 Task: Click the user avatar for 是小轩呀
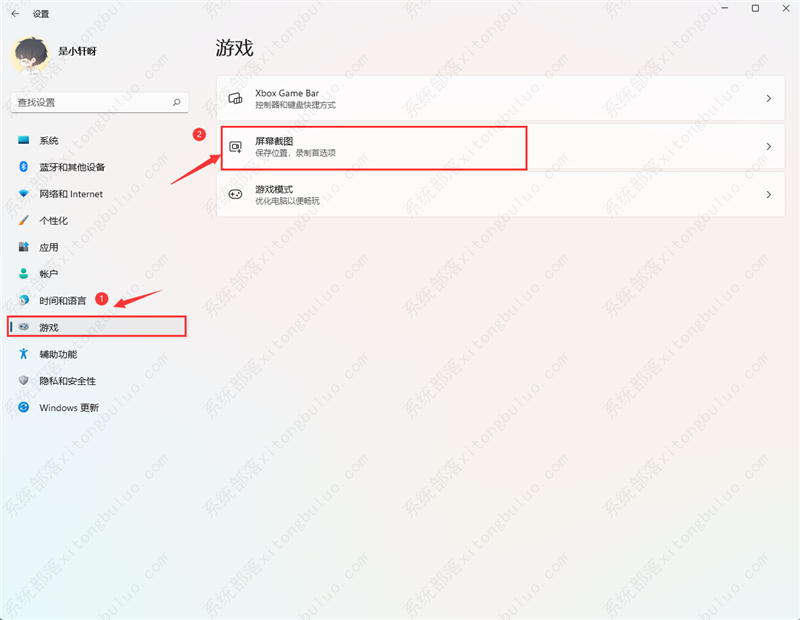[x=31, y=52]
